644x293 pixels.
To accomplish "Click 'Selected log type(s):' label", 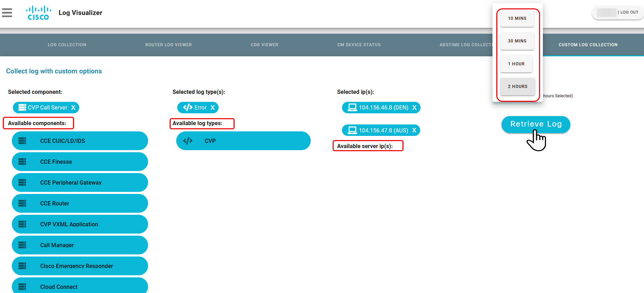I will (199, 92).
